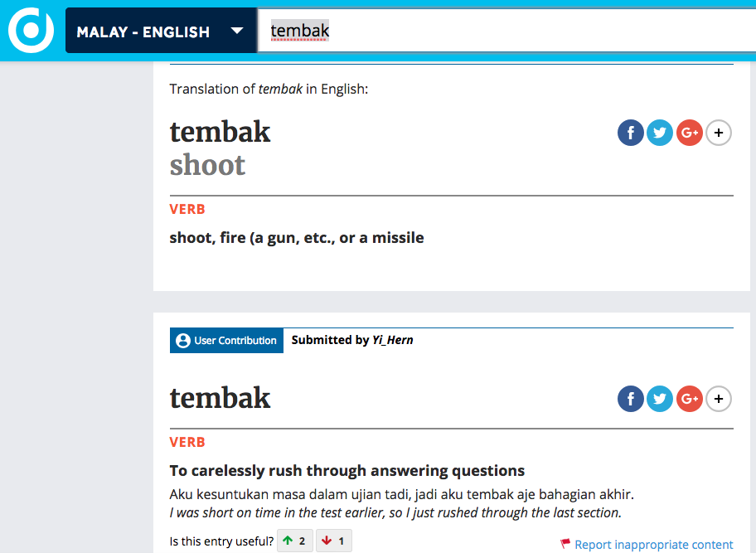Share the user-contributed entry on Google Plus
This screenshot has width=756, height=553.
point(689,399)
